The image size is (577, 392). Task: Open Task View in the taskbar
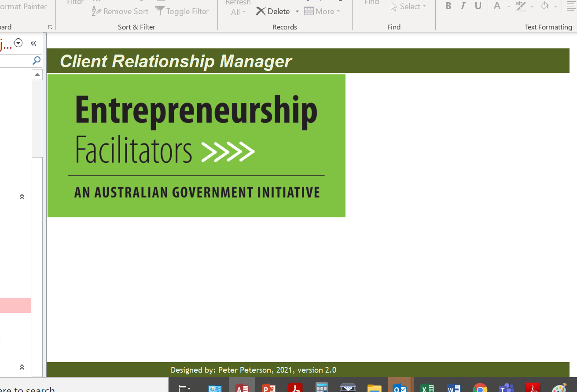[x=184, y=388]
